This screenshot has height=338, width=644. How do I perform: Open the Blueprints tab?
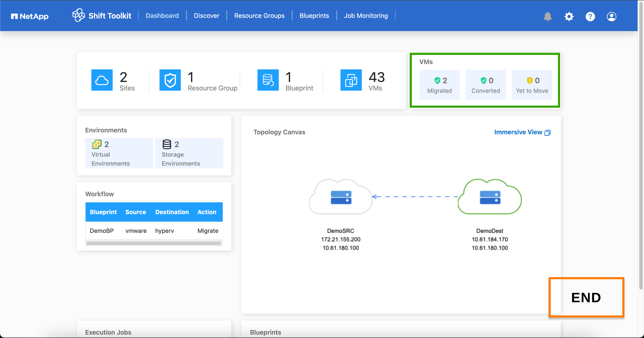point(314,16)
